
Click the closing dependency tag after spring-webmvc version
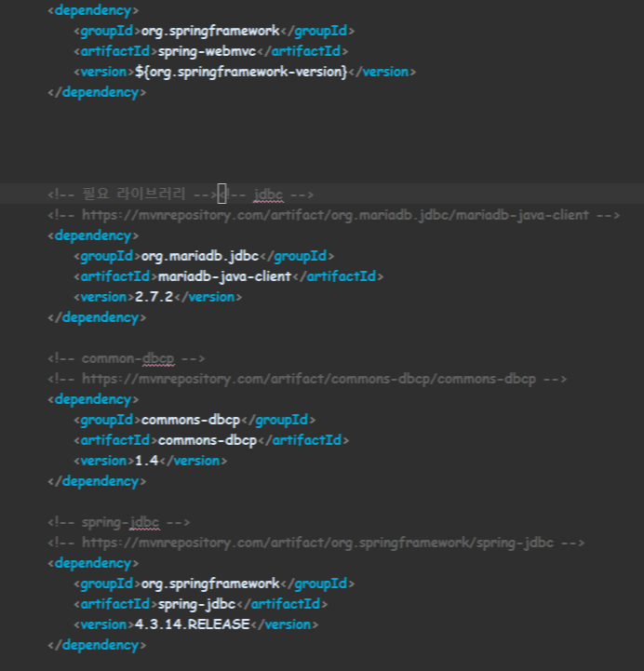point(97,92)
